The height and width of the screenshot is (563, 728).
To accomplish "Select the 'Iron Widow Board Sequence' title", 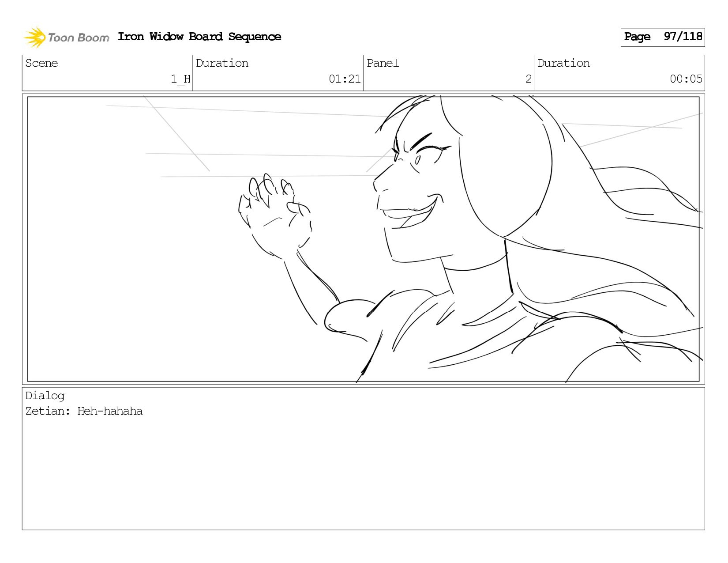I will click(x=199, y=37).
